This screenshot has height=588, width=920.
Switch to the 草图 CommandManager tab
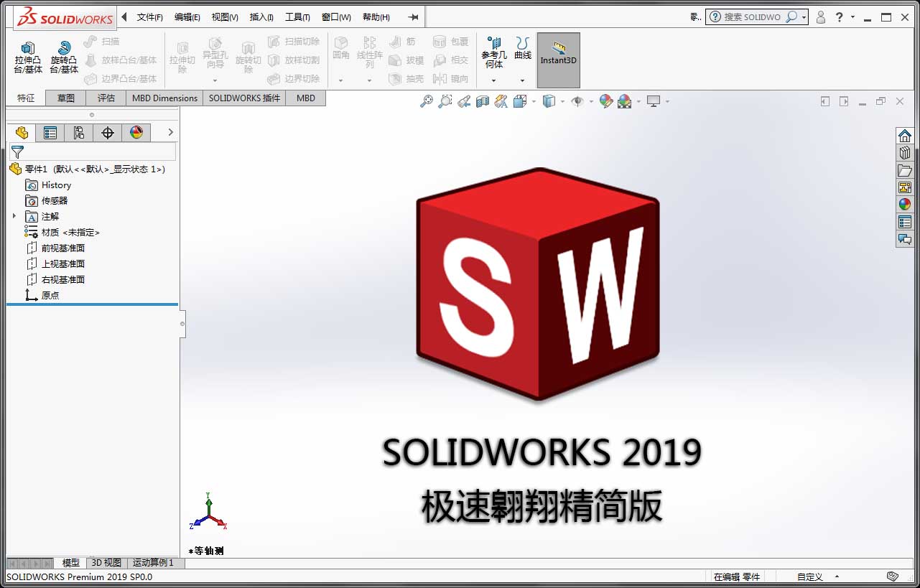(x=65, y=98)
